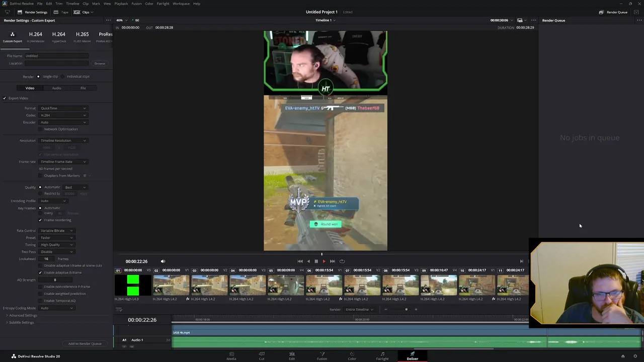Open the Cut page icon
This screenshot has height=362, width=644.
click(x=262, y=355)
